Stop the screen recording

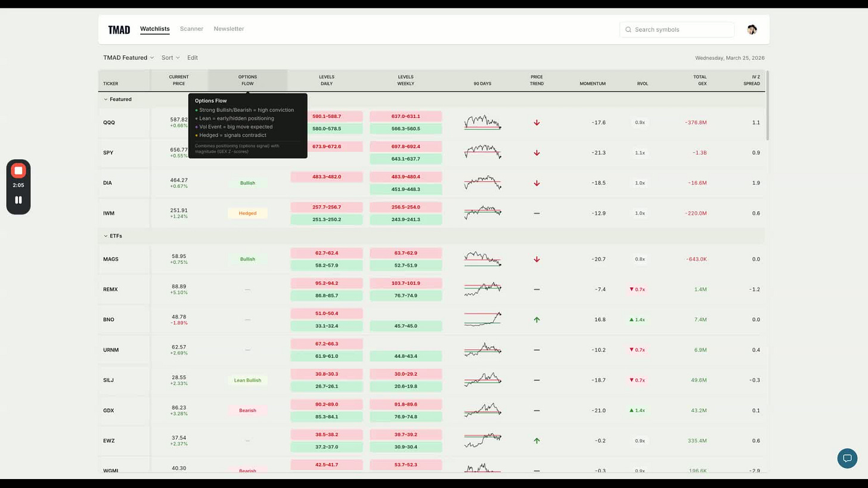tap(18, 171)
